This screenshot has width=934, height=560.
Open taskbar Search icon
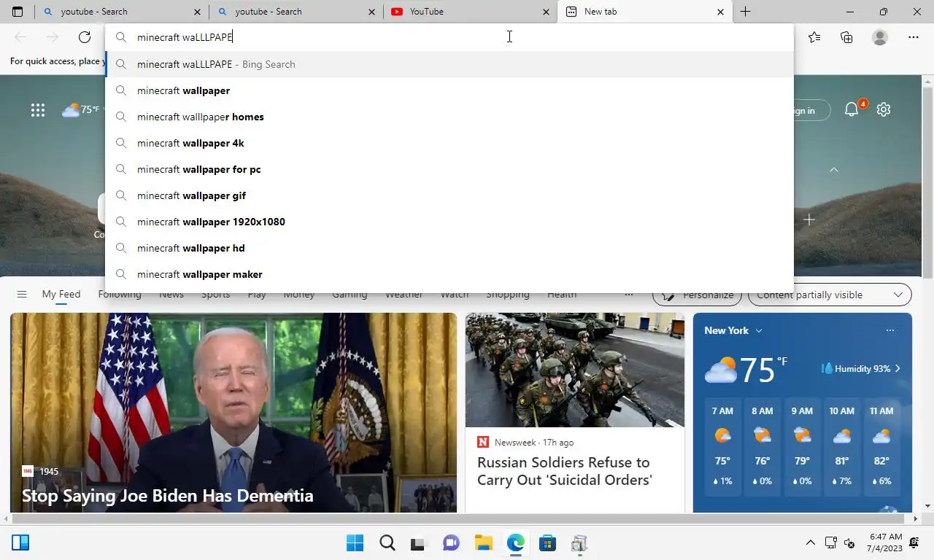point(387,543)
